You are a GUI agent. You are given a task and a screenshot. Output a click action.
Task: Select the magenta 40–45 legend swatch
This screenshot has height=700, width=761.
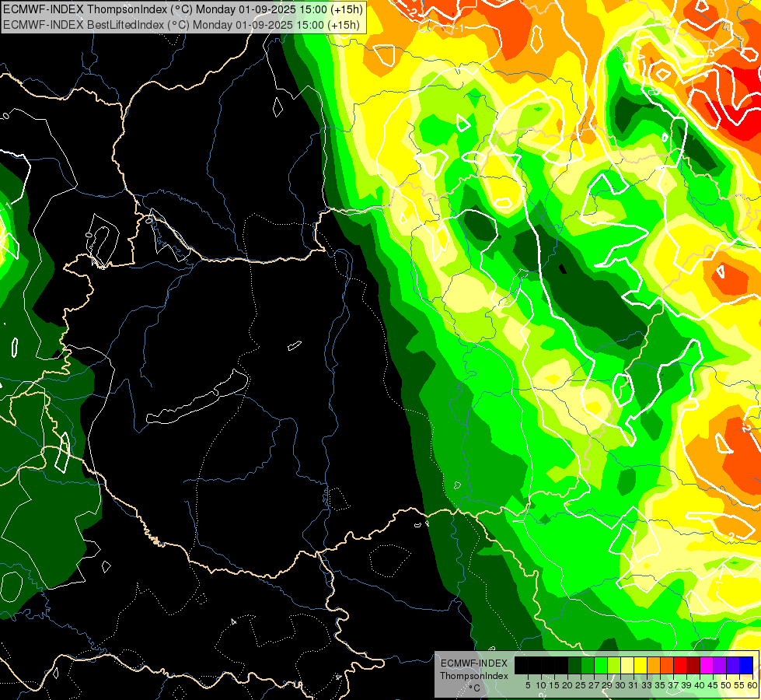[x=706, y=665]
